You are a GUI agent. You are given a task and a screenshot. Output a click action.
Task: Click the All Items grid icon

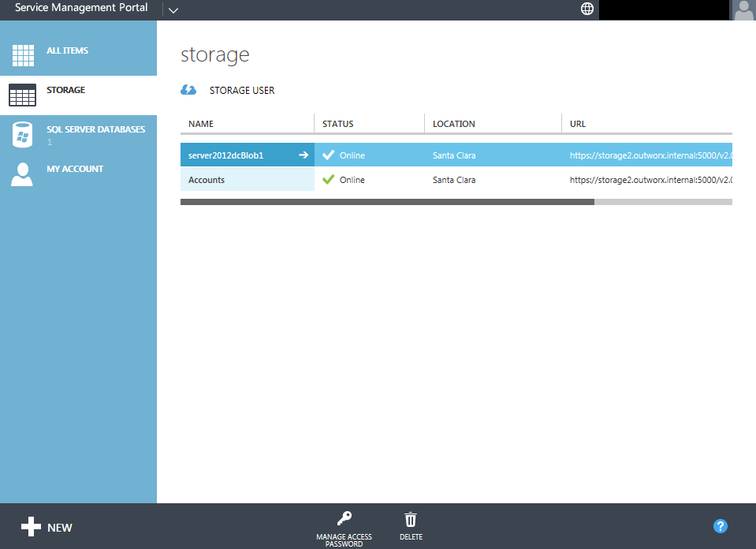click(x=23, y=55)
